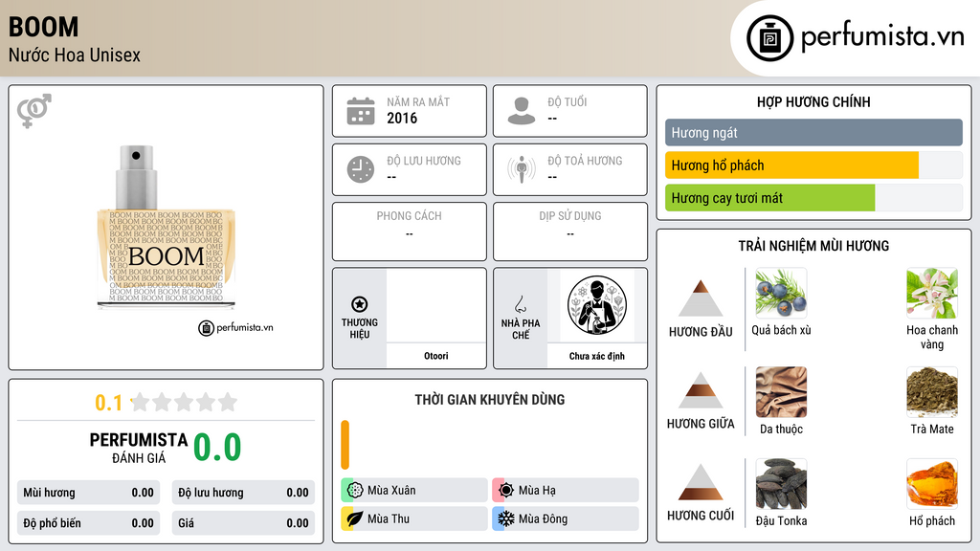
Task: Open the Trà Mate note image
Action: tap(932, 391)
